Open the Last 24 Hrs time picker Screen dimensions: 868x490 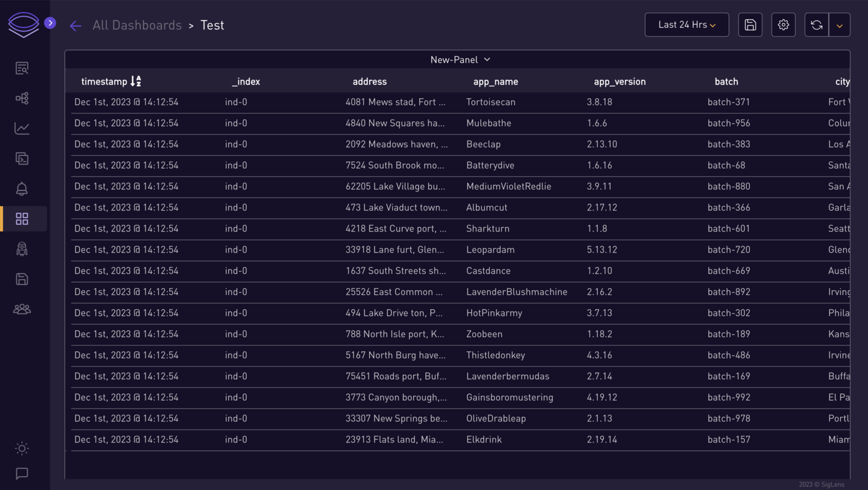tap(687, 25)
